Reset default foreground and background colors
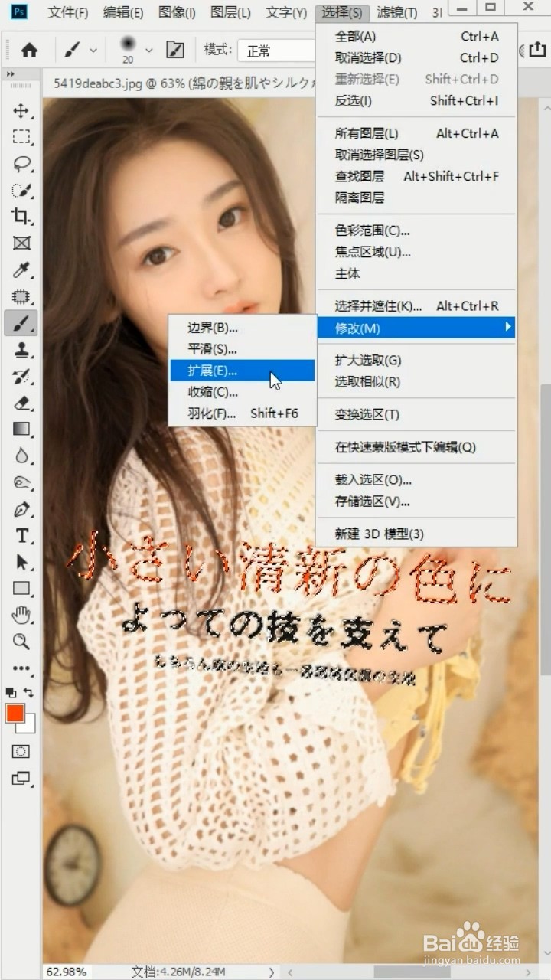This screenshot has height=980, width=551. 11,691
